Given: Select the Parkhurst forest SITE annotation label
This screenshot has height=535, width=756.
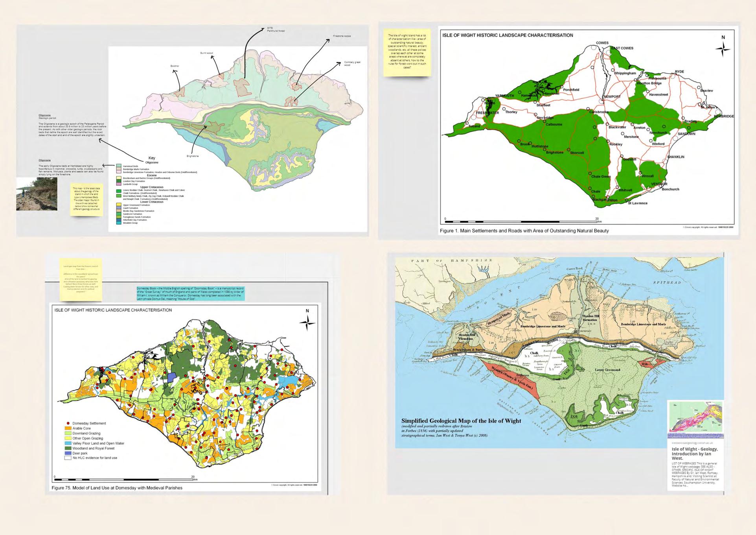Looking at the screenshot, I should [276, 30].
